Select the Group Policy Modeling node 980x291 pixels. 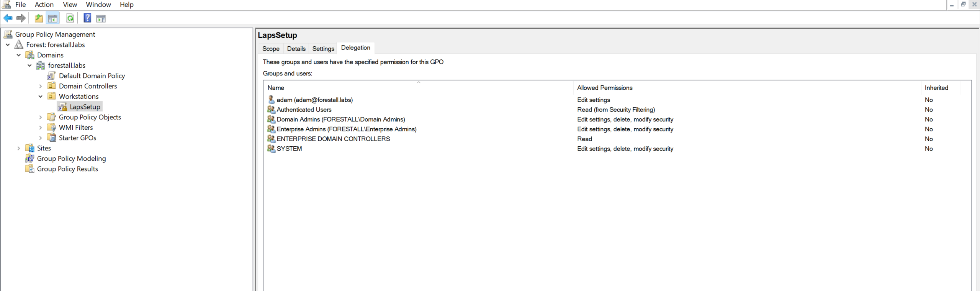click(71, 159)
